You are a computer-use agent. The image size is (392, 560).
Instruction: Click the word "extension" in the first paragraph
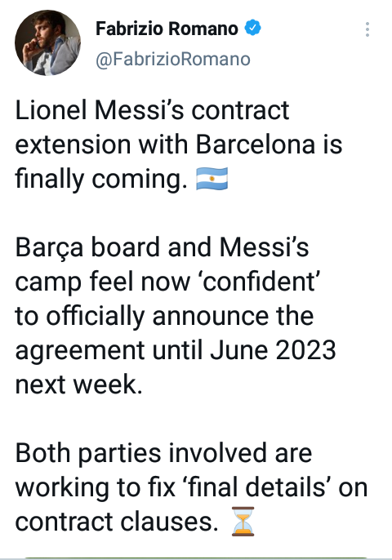tap(73, 144)
